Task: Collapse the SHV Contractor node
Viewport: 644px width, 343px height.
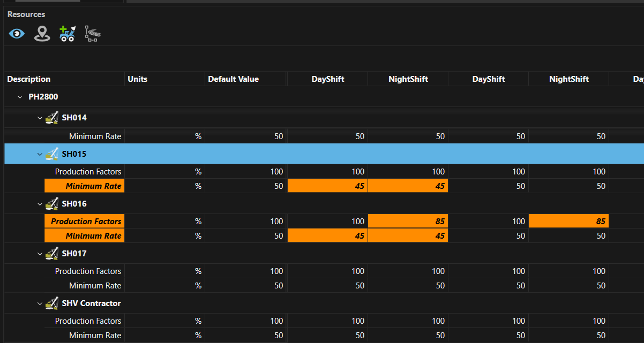Action: coord(40,303)
